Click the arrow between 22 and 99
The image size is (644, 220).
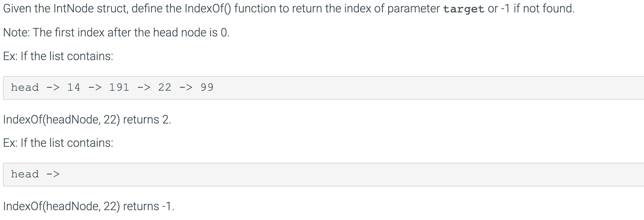point(186,87)
